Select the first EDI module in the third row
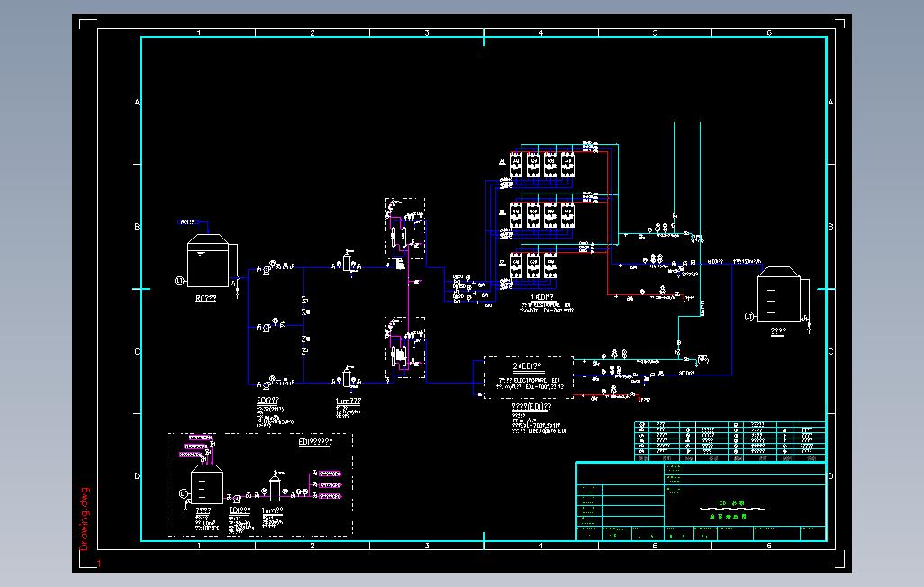 (516, 265)
